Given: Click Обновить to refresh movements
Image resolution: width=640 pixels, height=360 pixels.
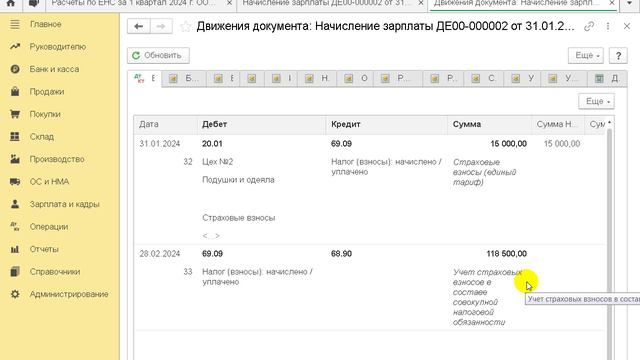Looking at the screenshot, I should pyautogui.click(x=158, y=56).
